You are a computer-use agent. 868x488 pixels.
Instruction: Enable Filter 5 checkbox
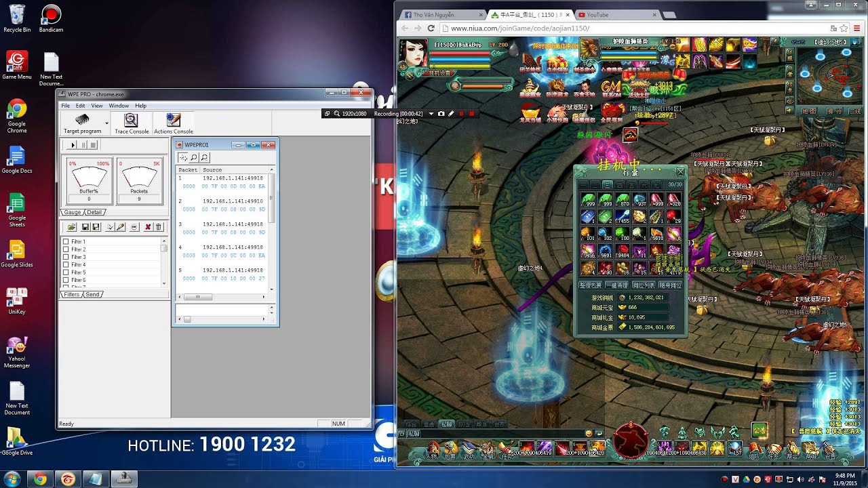(x=66, y=272)
